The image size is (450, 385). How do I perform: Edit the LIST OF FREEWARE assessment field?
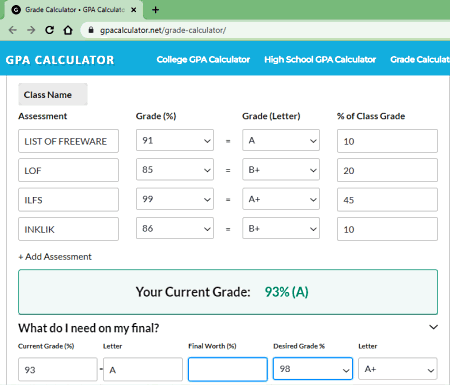(x=68, y=141)
